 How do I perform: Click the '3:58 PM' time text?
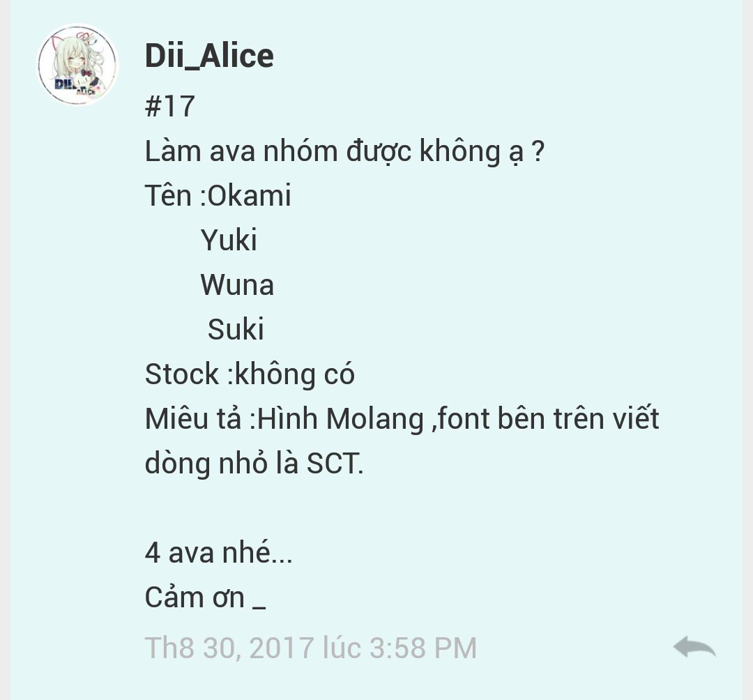coord(423,648)
